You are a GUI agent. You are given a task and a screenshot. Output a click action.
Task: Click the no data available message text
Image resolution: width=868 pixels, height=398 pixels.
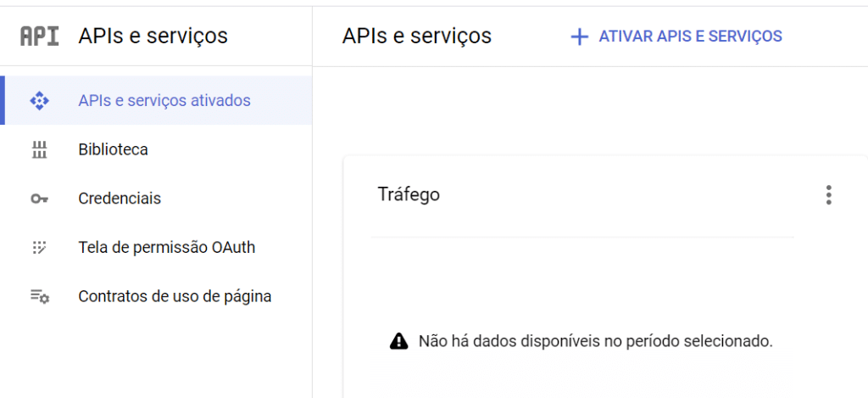point(596,341)
